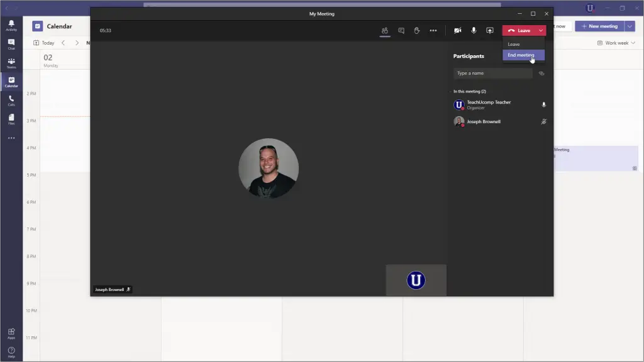Type a name in the participants search field
The height and width of the screenshot is (362, 644).
click(493, 73)
